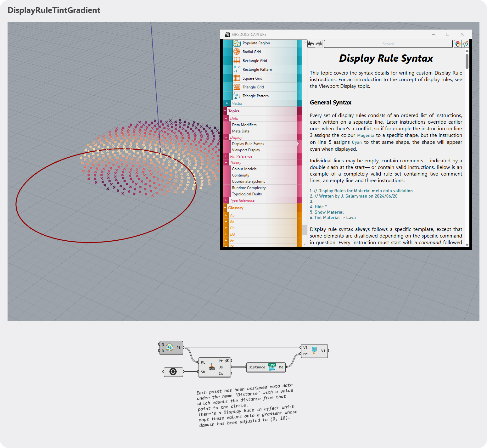Viewport: 487px width, 448px height.
Task: Click the back navigation arrow in help
Action: pos(311,44)
